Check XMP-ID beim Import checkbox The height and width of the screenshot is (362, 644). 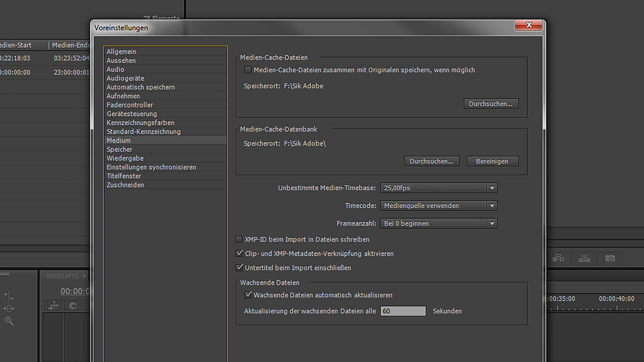coord(239,239)
